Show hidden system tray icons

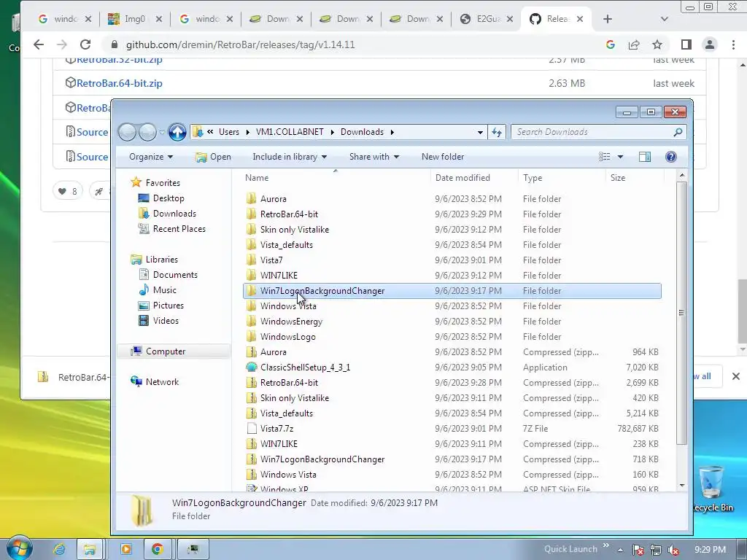pos(620,550)
